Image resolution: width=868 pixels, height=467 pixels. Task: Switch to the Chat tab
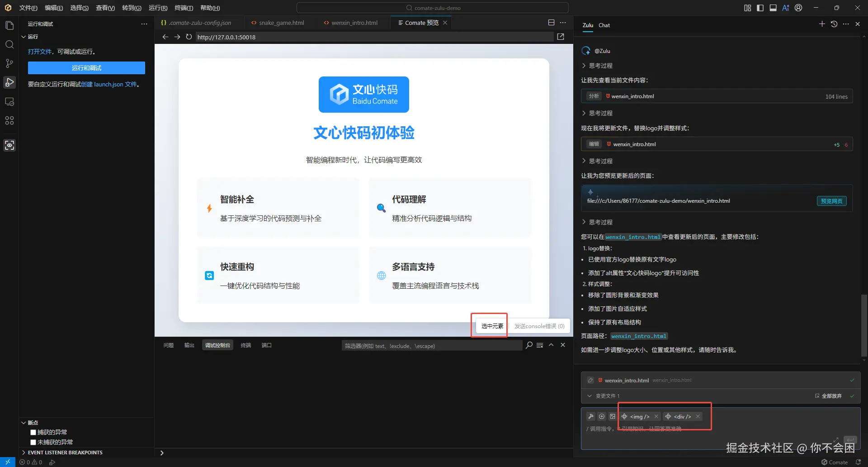(x=604, y=25)
